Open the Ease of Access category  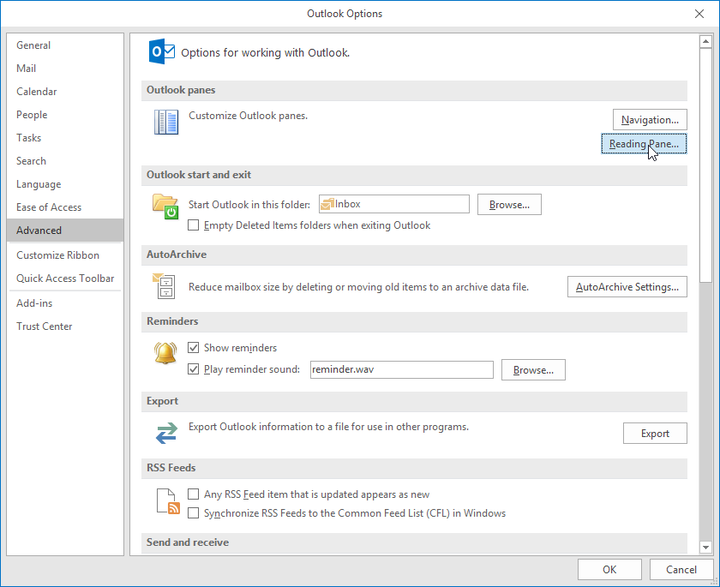click(65, 207)
